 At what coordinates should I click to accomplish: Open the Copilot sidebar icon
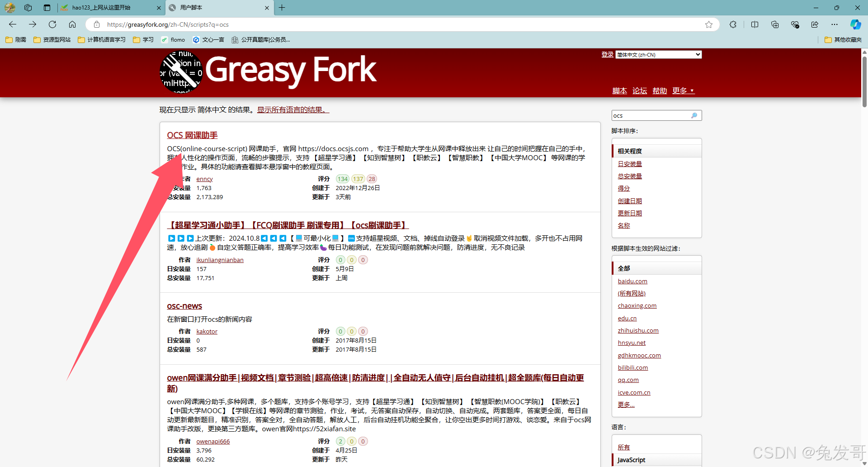[x=855, y=24]
